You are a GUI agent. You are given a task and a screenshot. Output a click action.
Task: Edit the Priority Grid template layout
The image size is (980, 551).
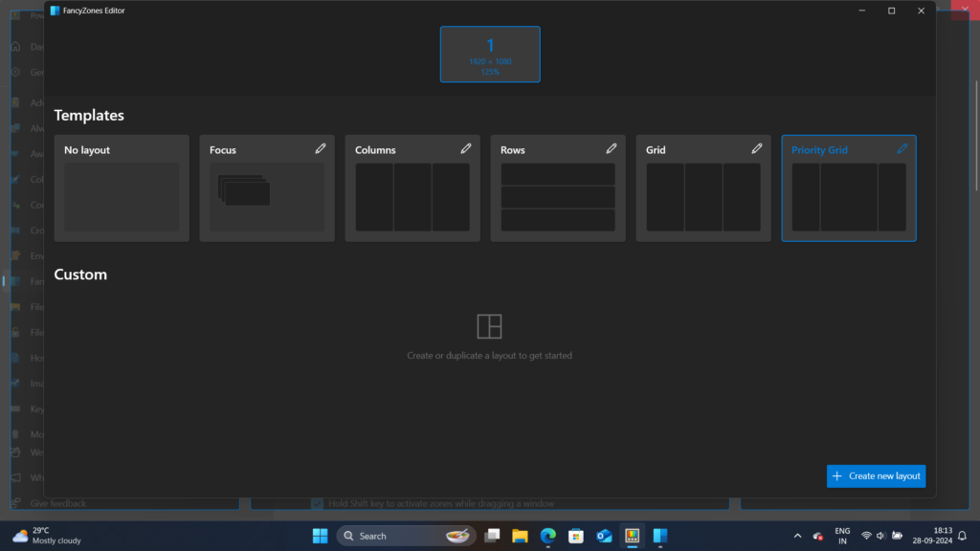click(x=902, y=148)
